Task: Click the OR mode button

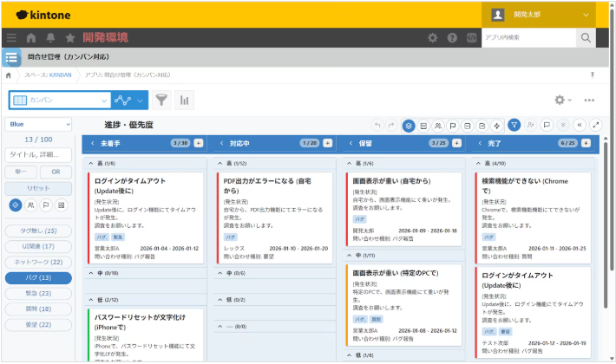Action: point(56,172)
